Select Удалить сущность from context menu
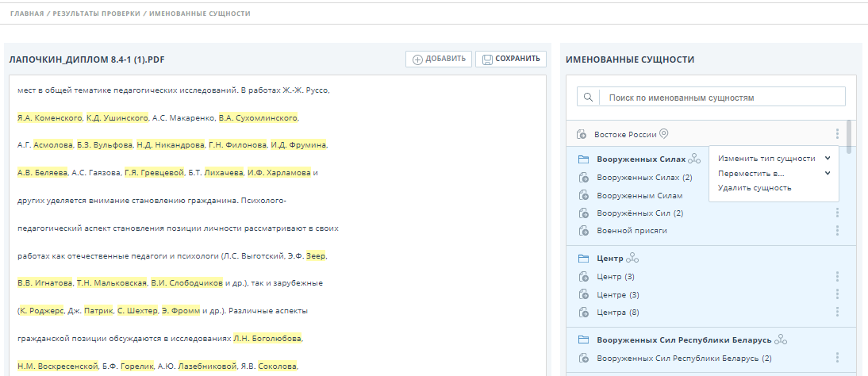Viewport: 868px width, 376px height. click(x=754, y=188)
